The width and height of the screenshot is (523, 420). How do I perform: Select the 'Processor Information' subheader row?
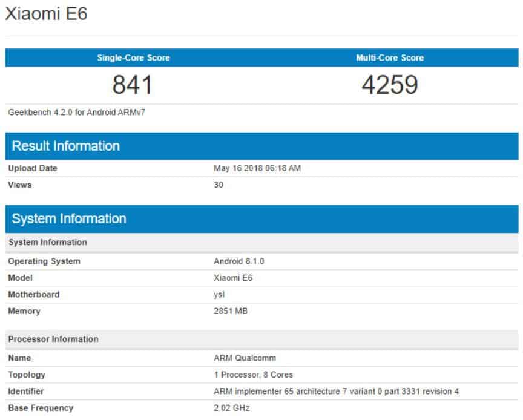coord(262,340)
